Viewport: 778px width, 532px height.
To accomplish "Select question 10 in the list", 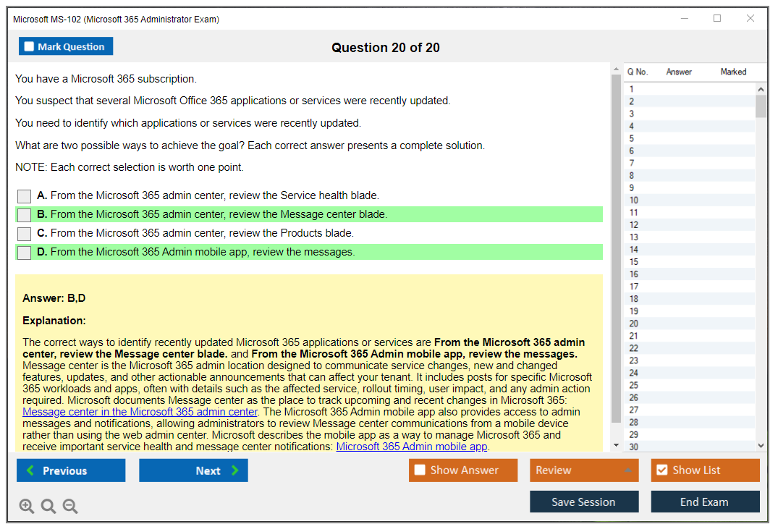I will (690, 200).
